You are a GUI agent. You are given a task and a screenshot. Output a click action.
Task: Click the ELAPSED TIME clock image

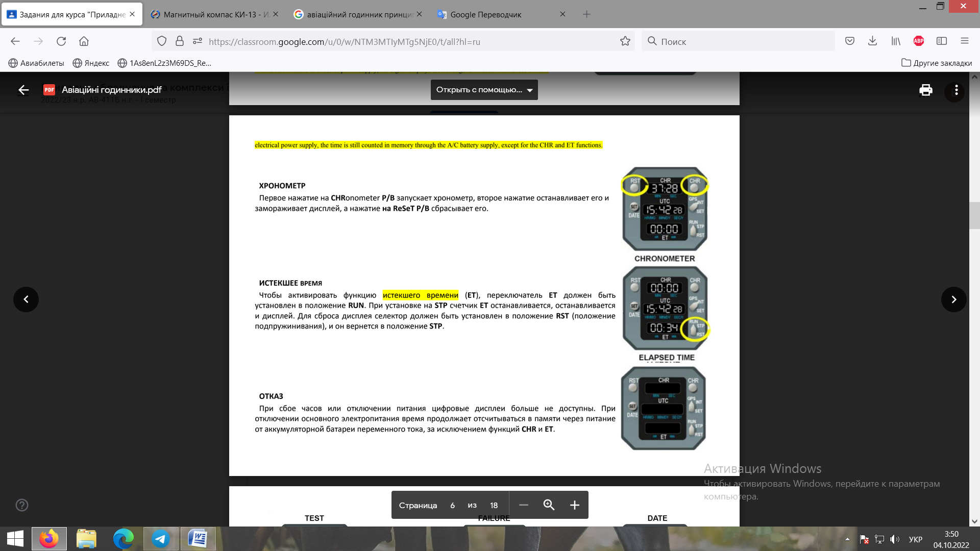[x=666, y=308]
